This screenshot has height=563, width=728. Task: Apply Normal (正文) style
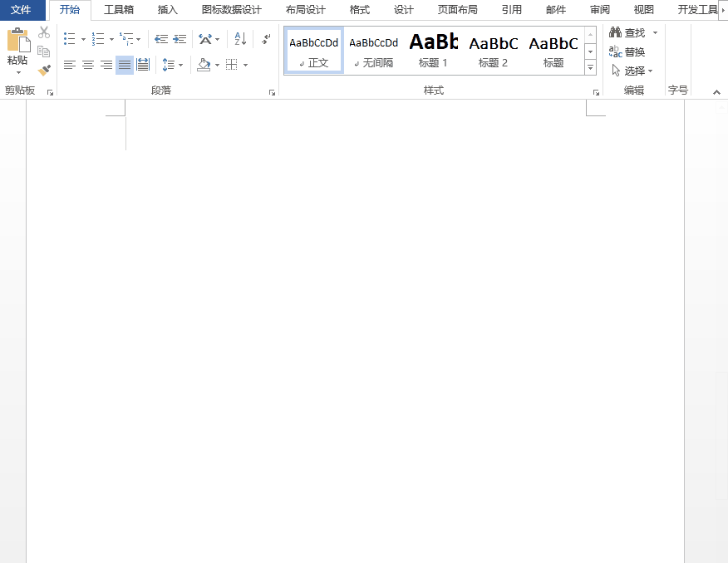pyautogui.click(x=314, y=51)
